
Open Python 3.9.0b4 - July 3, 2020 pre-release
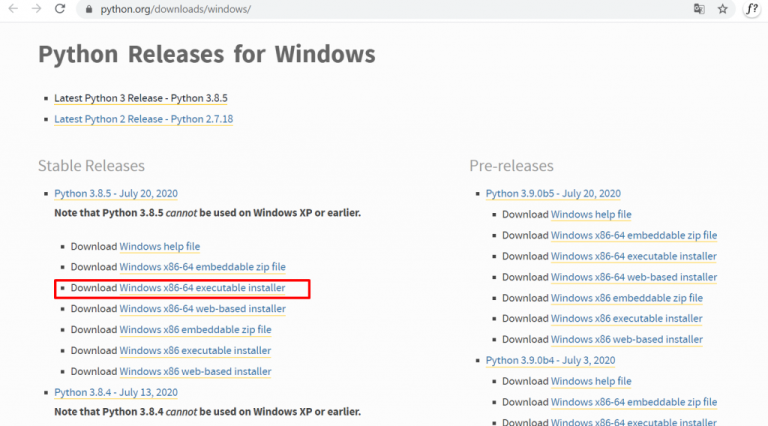coord(550,360)
